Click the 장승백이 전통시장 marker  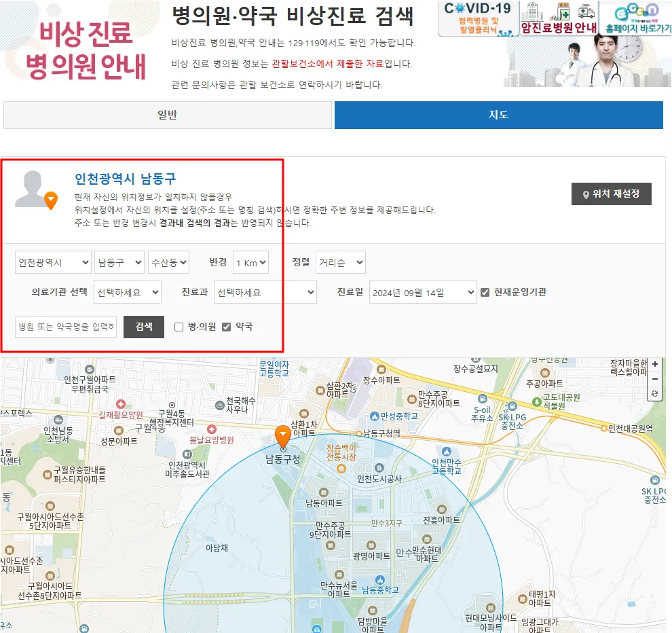[x=341, y=469]
